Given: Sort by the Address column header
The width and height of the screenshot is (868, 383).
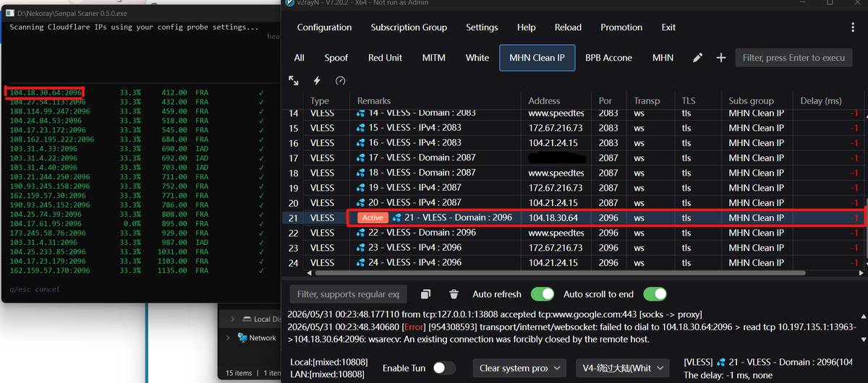Looking at the screenshot, I should pyautogui.click(x=557, y=101).
